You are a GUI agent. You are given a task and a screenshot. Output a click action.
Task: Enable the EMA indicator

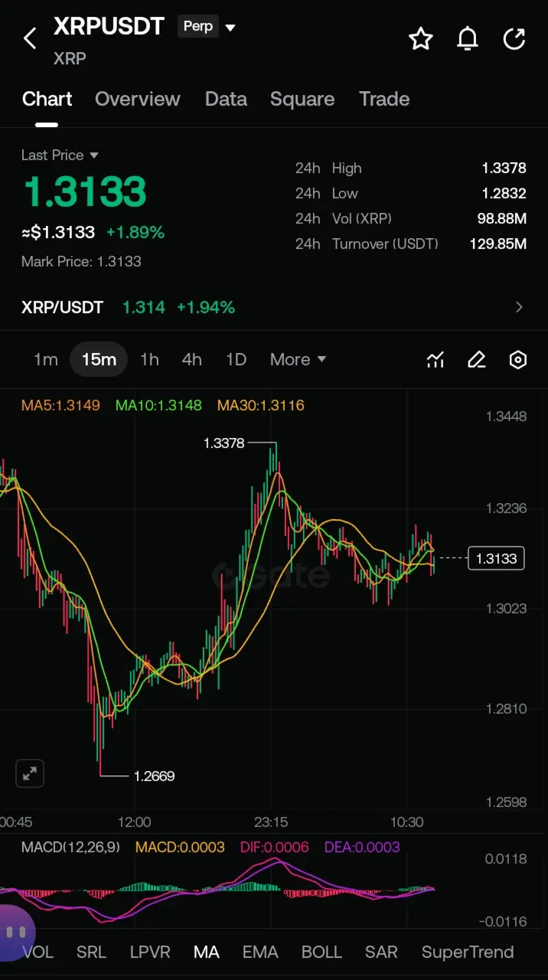(x=260, y=952)
